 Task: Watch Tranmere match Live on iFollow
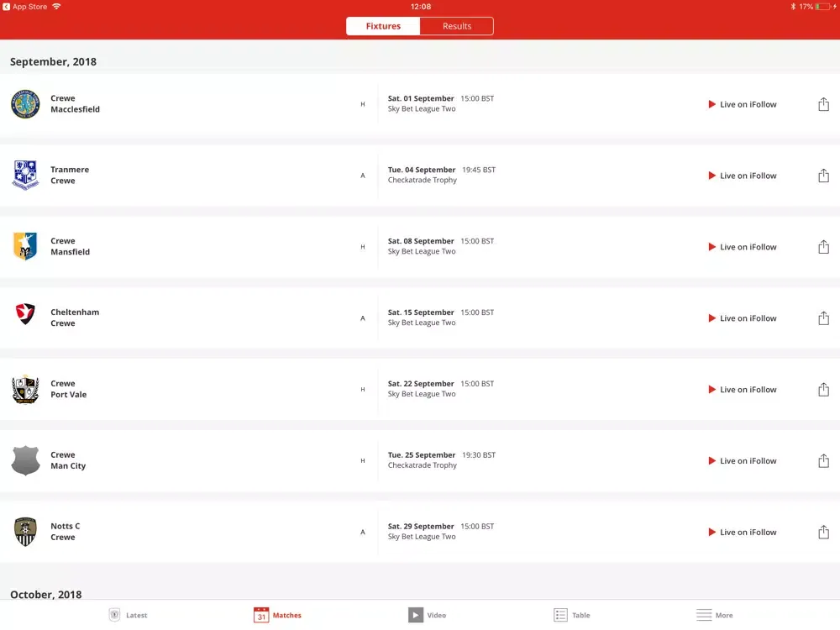pos(742,176)
